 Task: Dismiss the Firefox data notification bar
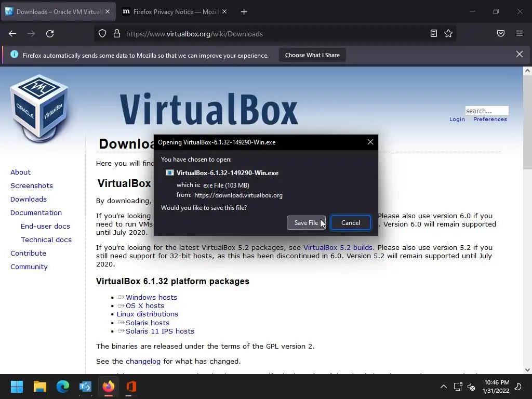pos(520,54)
